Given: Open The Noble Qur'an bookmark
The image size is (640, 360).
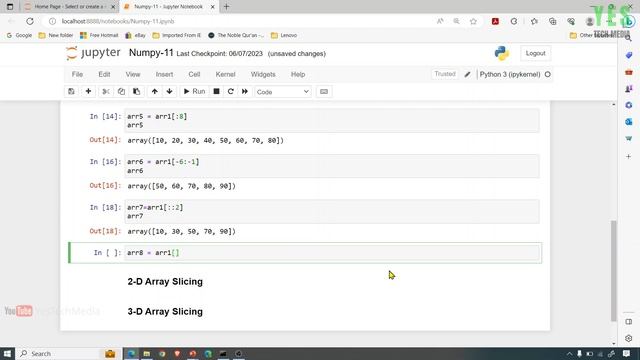Looking at the screenshot, I should pos(236,36).
